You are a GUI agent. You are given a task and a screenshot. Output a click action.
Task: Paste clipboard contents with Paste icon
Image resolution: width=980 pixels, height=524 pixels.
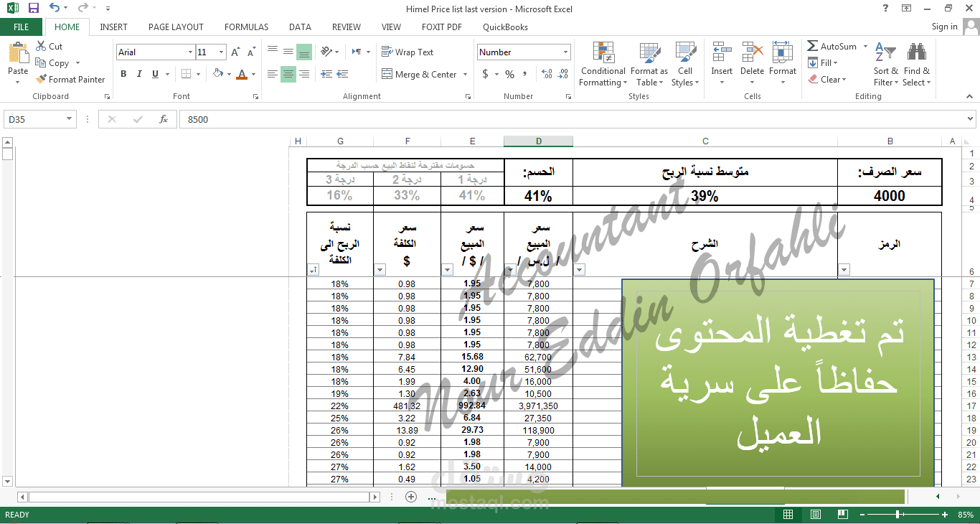click(x=18, y=52)
